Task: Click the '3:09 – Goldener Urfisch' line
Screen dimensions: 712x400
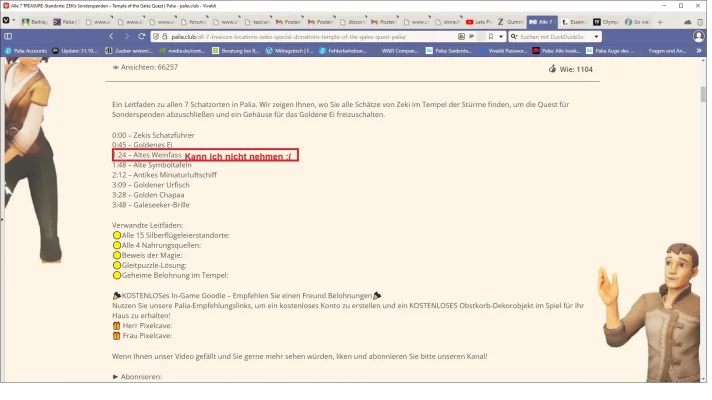Action: [151, 185]
